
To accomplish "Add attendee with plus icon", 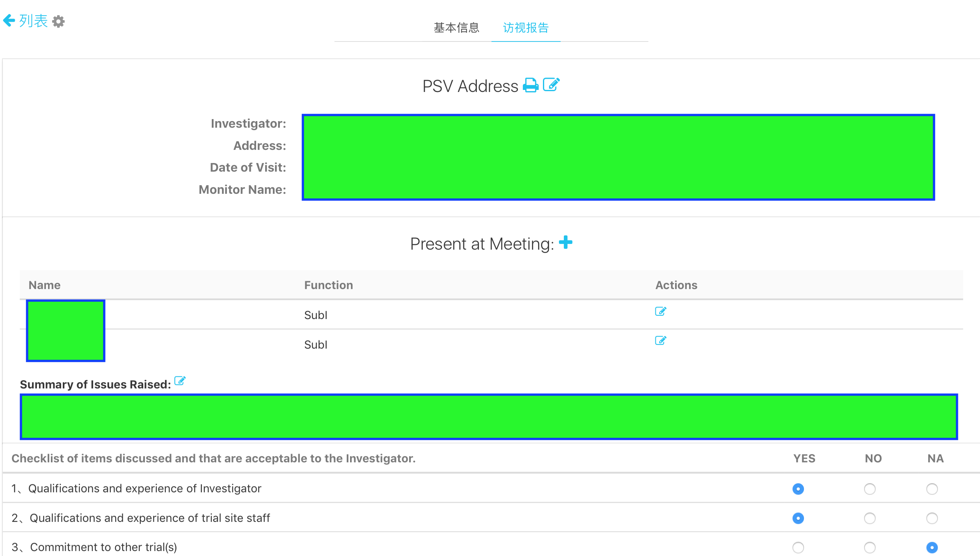I will coord(566,242).
